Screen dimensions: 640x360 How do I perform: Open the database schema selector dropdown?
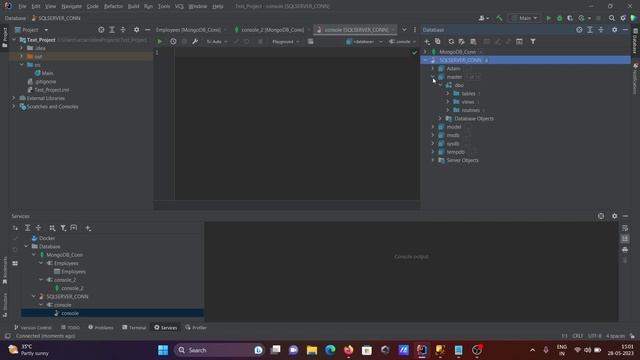click(364, 42)
